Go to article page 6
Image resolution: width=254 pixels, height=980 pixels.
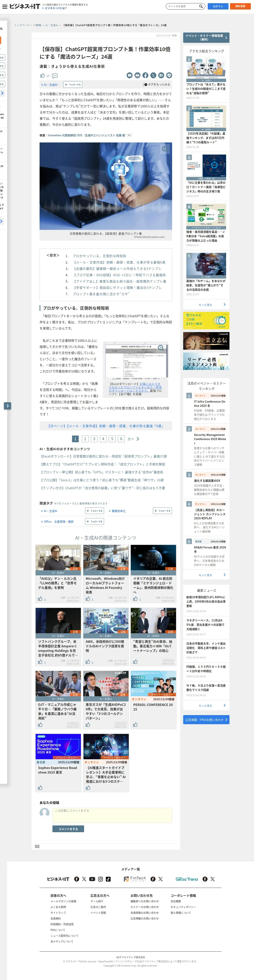point(121,439)
